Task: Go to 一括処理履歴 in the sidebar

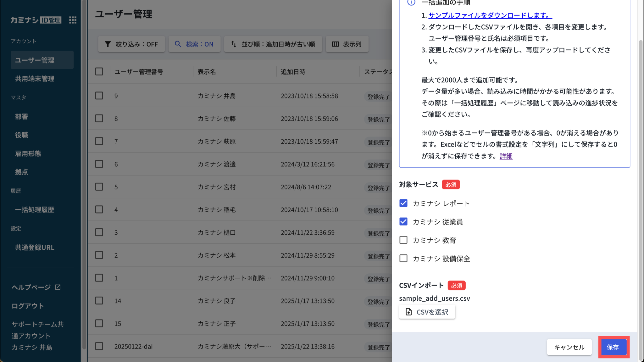Action: pos(35,209)
